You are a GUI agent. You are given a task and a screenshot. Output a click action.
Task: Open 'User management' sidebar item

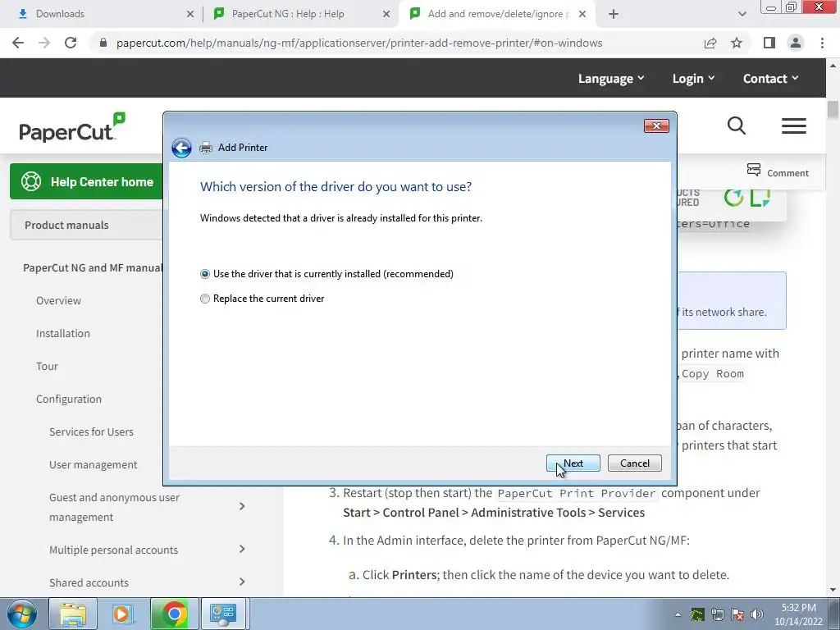[94, 464]
